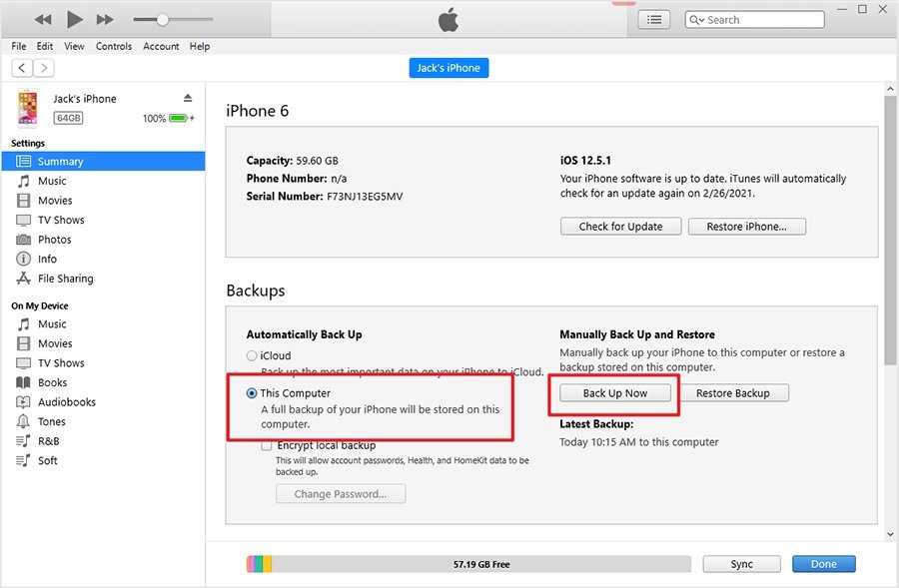
Task: Click Music icon under Settings
Action: (23, 181)
